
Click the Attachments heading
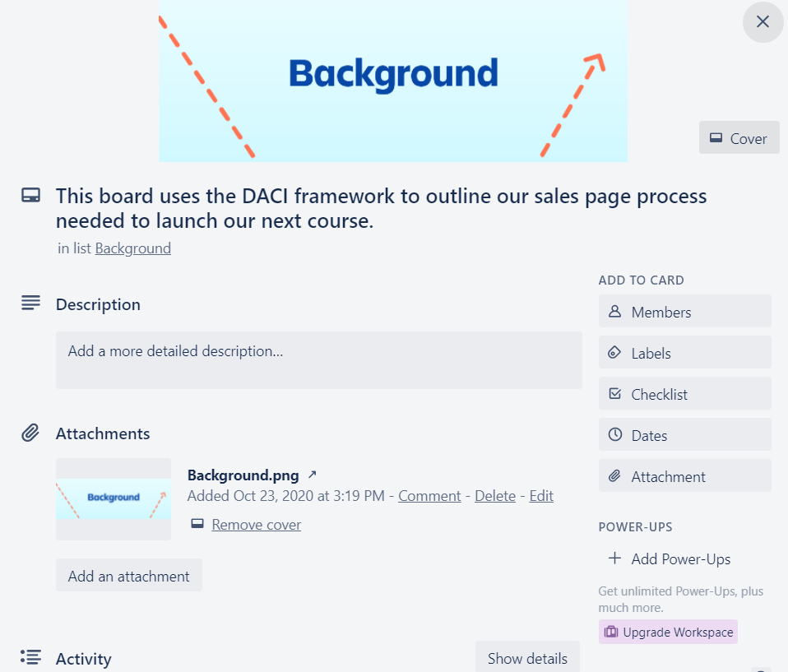[x=103, y=433]
